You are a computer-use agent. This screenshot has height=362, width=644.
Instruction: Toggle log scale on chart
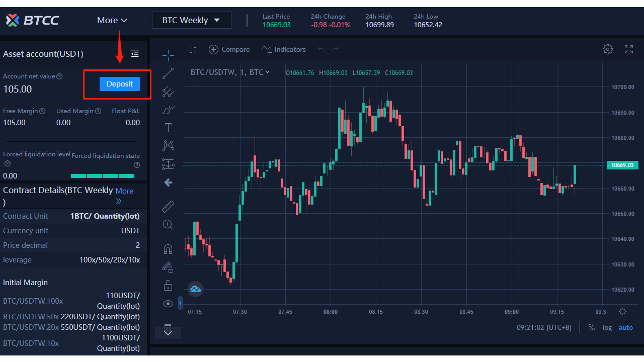click(x=607, y=327)
